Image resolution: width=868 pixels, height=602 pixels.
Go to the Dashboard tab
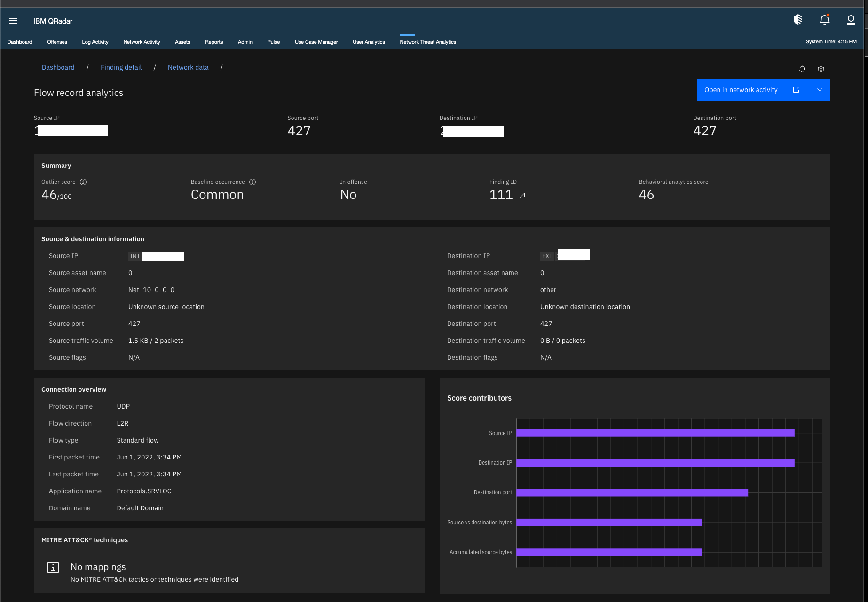pyautogui.click(x=20, y=42)
